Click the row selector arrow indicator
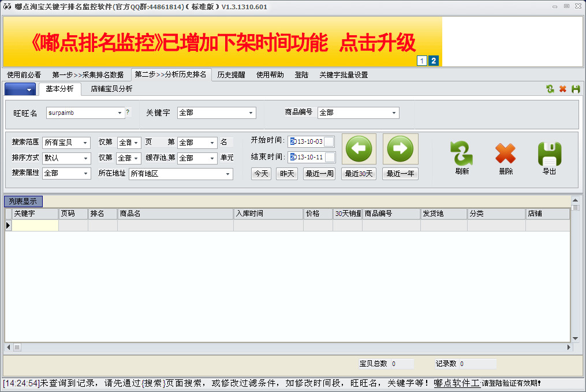This screenshot has width=586, height=392. [x=8, y=225]
